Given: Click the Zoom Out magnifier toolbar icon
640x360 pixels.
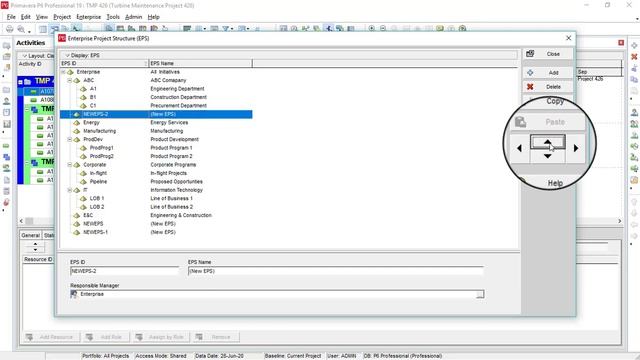Looking at the screenshot, I should [383, 29].
